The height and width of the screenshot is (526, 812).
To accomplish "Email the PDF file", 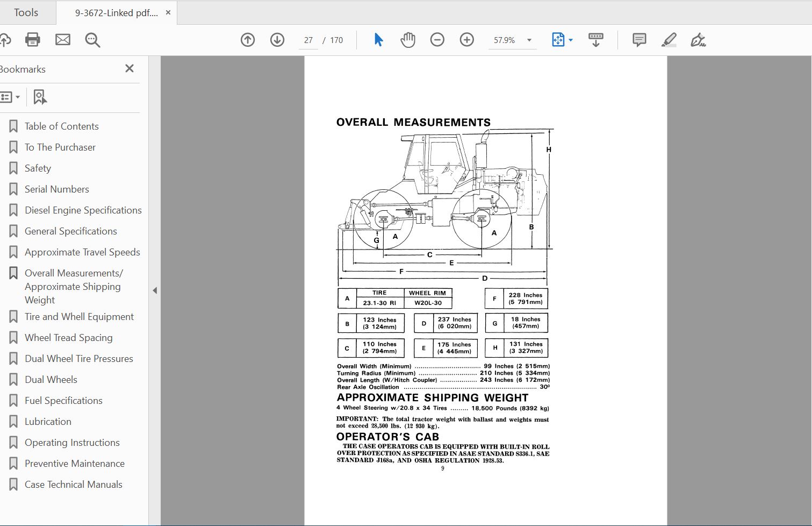I will coord(63,39).
